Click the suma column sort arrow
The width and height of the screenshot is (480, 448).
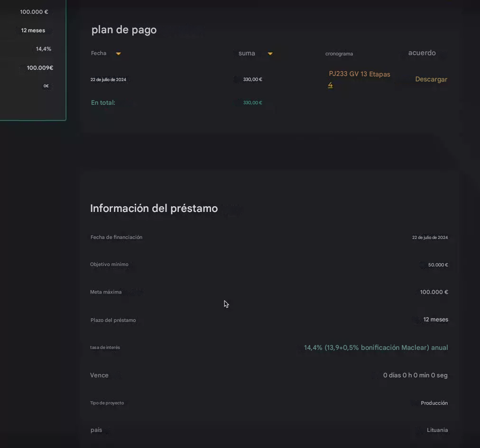pos(270,54)
